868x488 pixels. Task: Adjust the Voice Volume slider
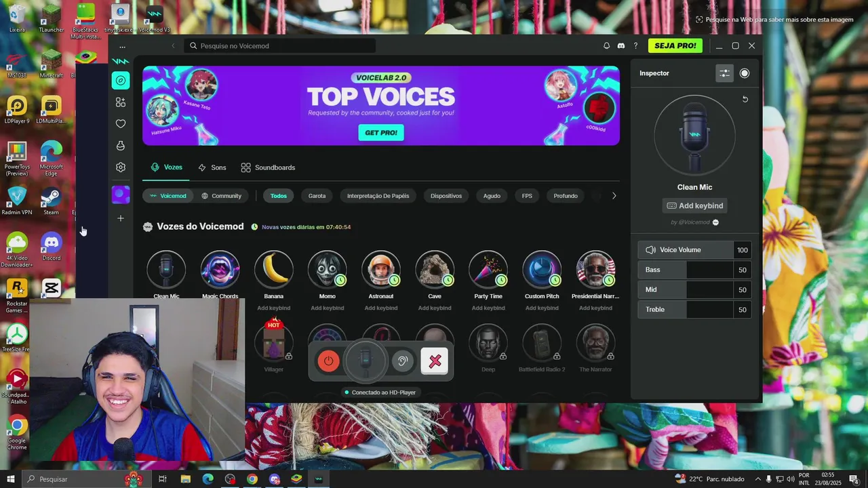pos(694,250)
